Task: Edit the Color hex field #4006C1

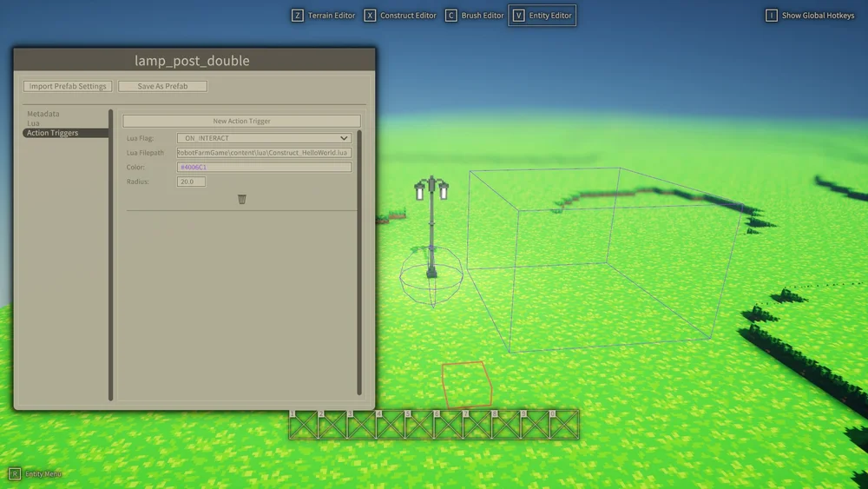Action: pyautogui.click(x=264, y=167)
